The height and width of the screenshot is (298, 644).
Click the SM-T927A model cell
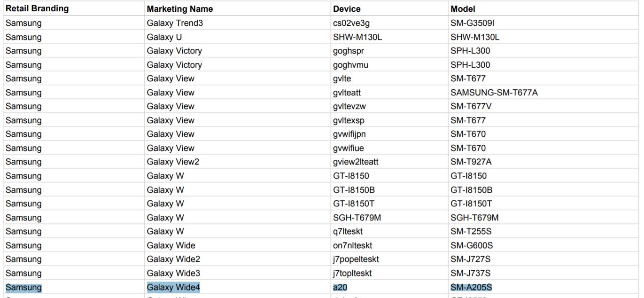[471, 162]
